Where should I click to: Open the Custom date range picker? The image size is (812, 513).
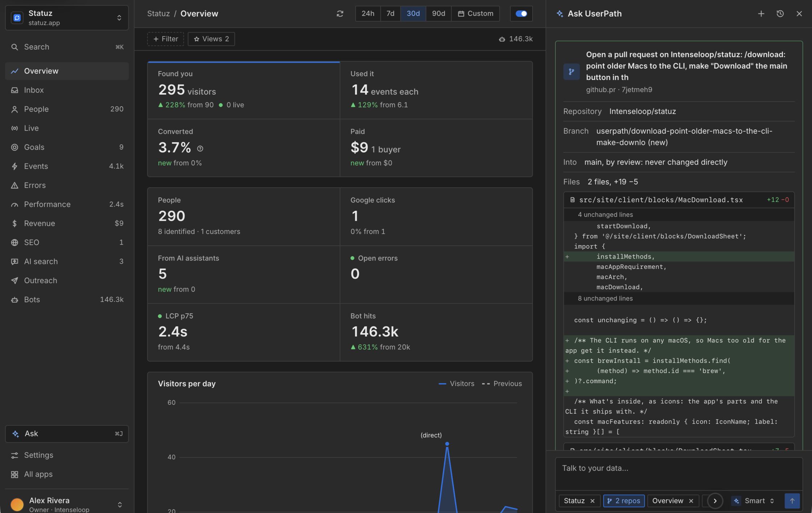(x=475, y=14)
